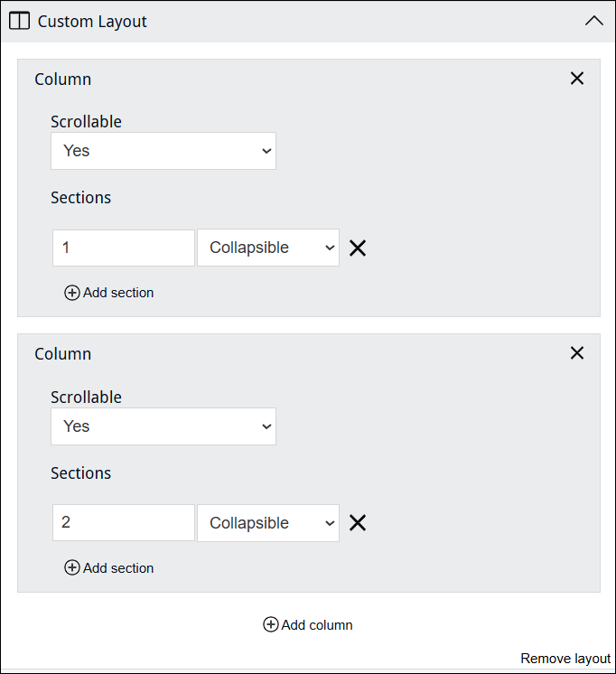Collapse the Custom Layout panel chevron
This screenshot has height=674, width=616.
pos(593,21)
